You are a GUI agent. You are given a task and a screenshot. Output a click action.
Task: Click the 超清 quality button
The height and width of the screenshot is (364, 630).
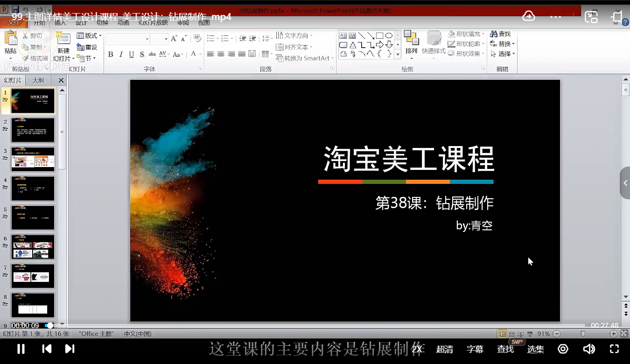444,349
